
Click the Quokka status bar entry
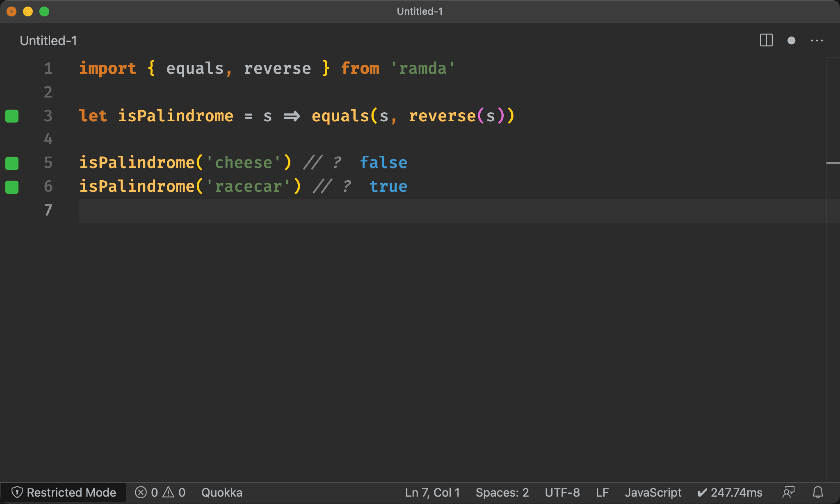[x=221, y=493]
